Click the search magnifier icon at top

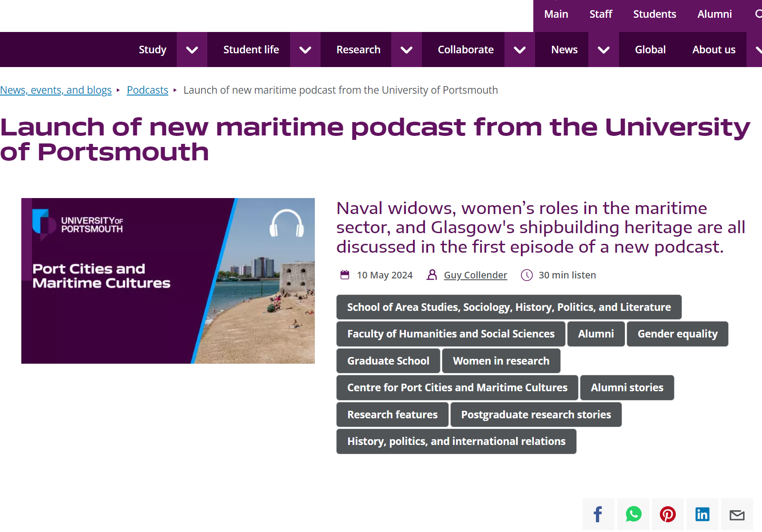(x=758, y=14)
